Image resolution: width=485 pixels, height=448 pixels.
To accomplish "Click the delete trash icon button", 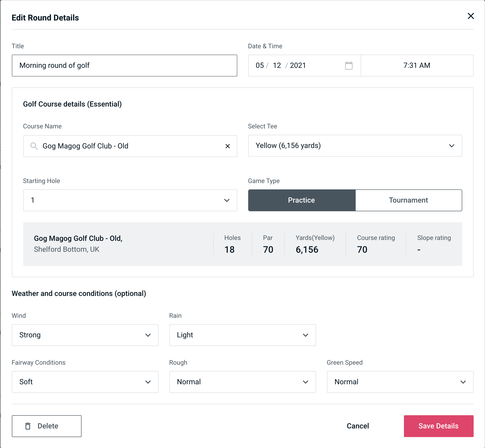I will point(28,426).
